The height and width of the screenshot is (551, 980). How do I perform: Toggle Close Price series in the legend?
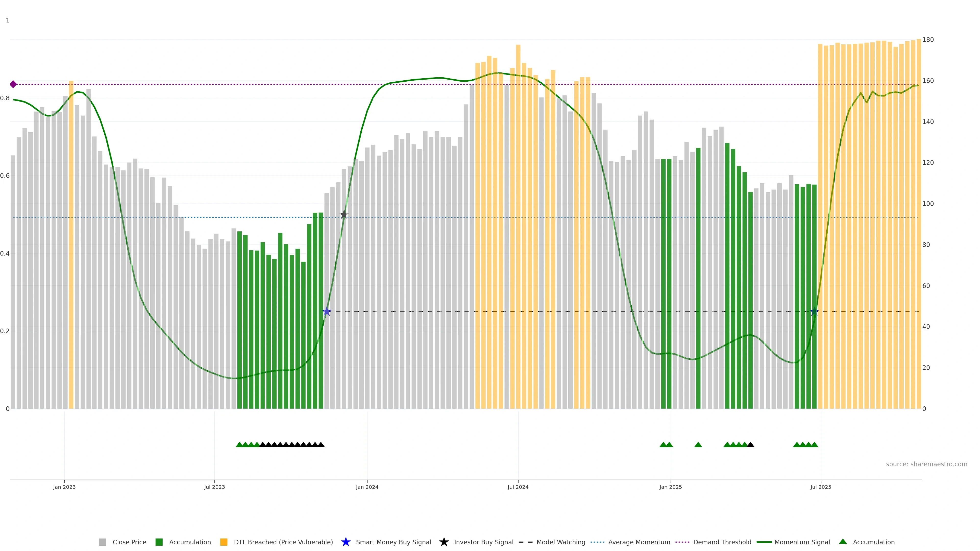coord(129,542)
